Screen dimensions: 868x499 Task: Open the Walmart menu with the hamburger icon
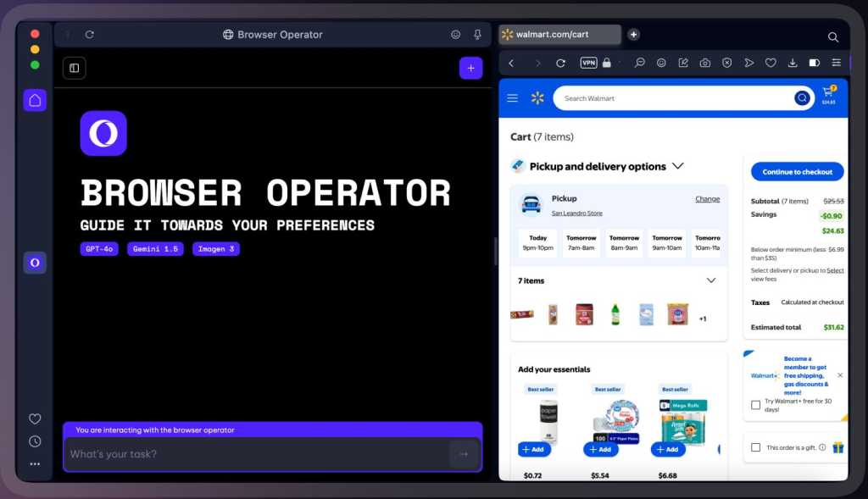(512, 97)
